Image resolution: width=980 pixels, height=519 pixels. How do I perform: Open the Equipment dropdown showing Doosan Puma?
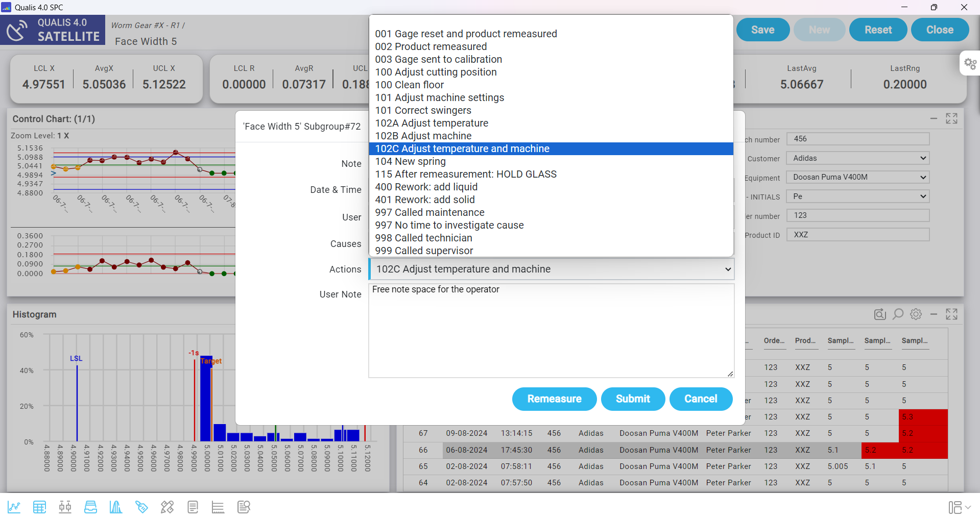coord(857,177)
